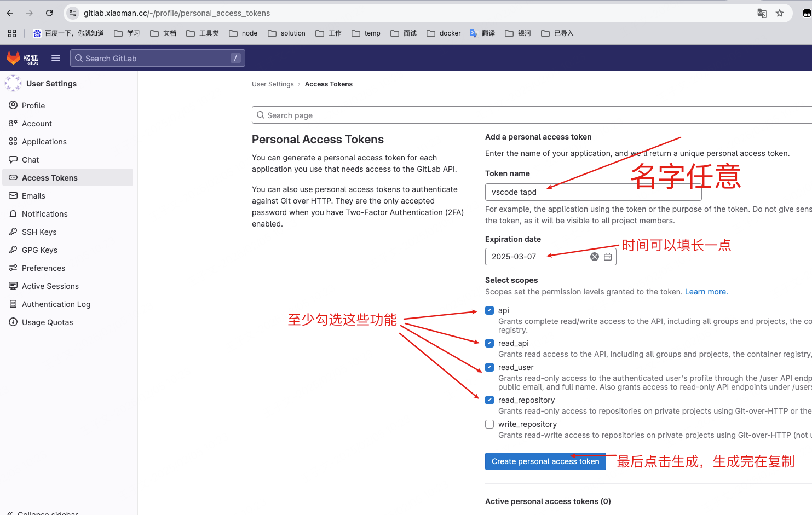The image size is (812, 515).
Task: Open the apps grid in bookmarks bar
Action: pos(12,33)
